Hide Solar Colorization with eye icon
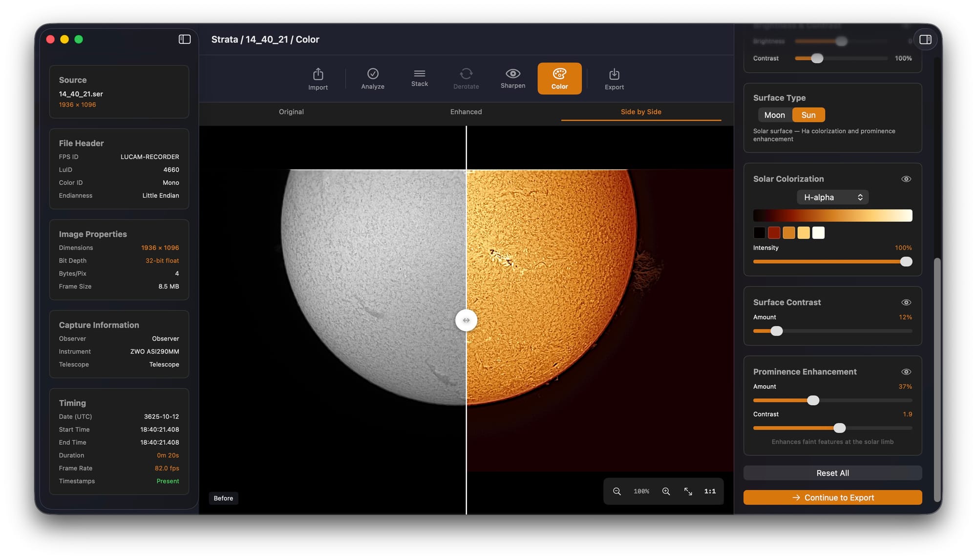977x560 pixels. [906, 179]
